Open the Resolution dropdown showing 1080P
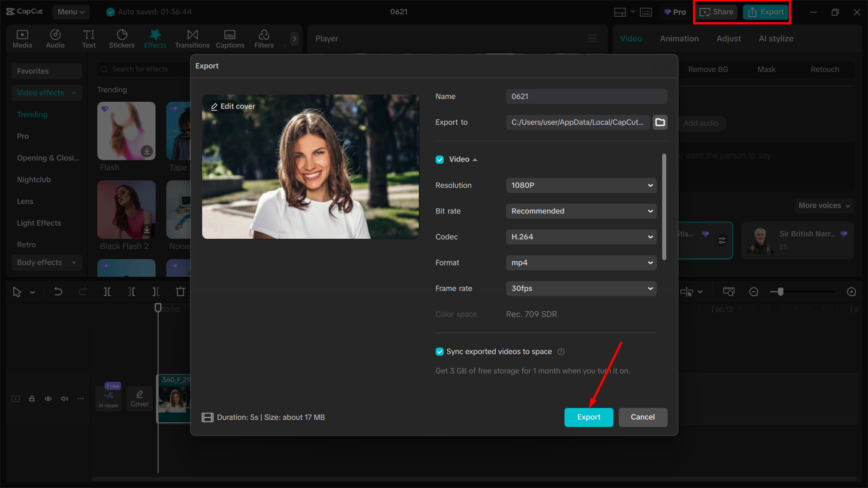This screenshot has width=868, height=488. [581, 185]
